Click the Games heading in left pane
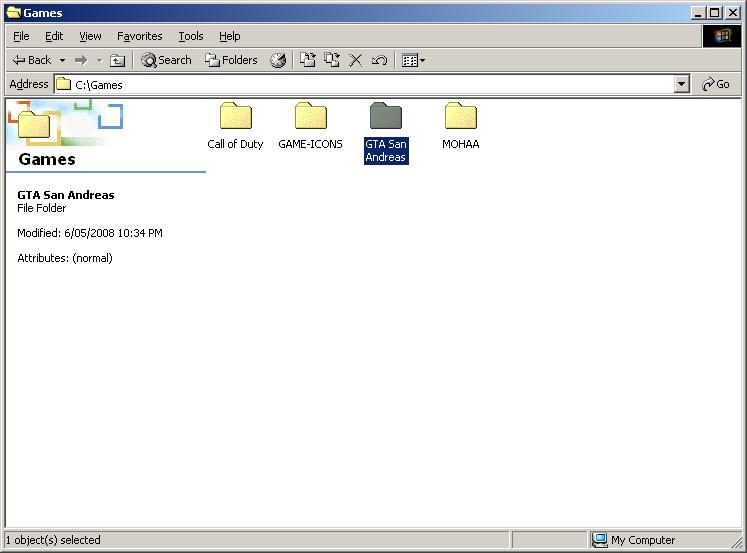Viewport: 747px width, 553px height. (47, 159)
